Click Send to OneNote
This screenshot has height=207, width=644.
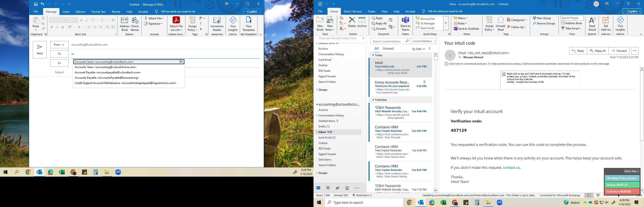pyautogui.click(x=467, y=29)
